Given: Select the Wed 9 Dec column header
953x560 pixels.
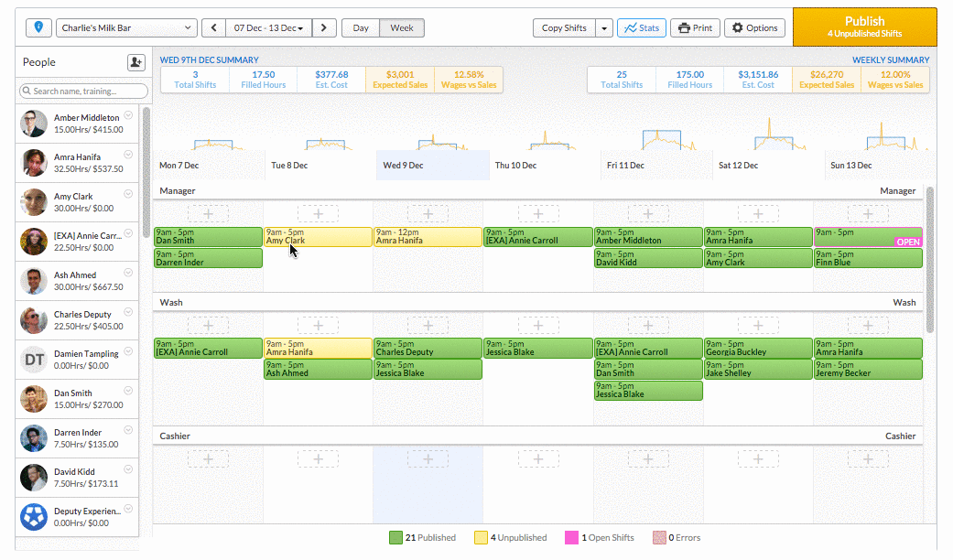Looking at the screenshot, I should [428, 166].
